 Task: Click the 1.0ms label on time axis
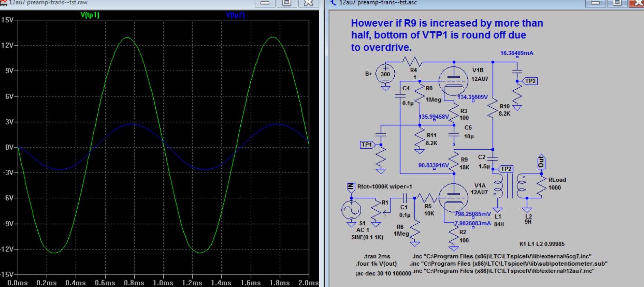click(163, 283)
